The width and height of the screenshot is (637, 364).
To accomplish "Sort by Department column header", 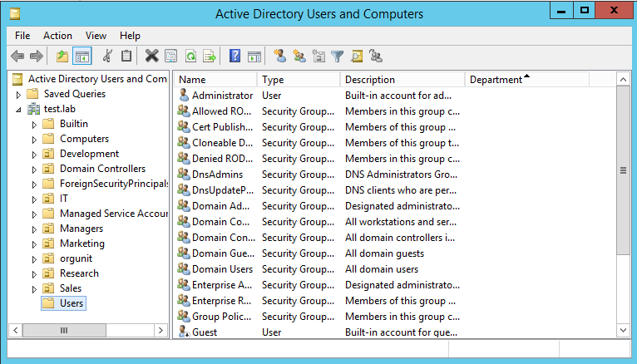I will [527, 80].
